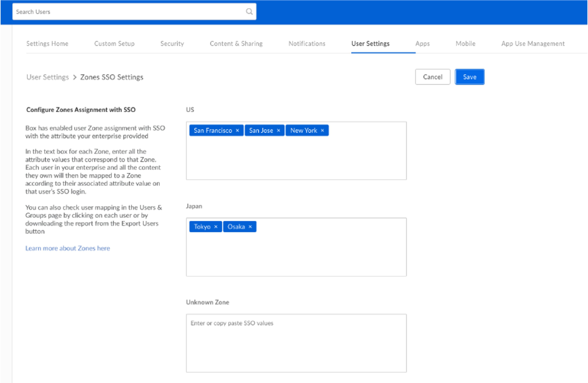This screenshot has width=588, height=383.
Task: Remove the San Jose tag
Action: tap(278, 131)
